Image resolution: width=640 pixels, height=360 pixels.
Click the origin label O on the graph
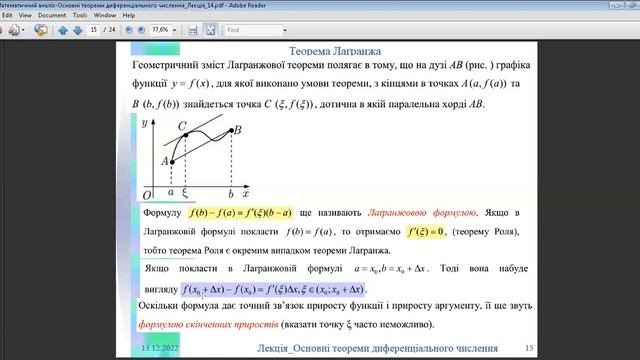point(147,196)
